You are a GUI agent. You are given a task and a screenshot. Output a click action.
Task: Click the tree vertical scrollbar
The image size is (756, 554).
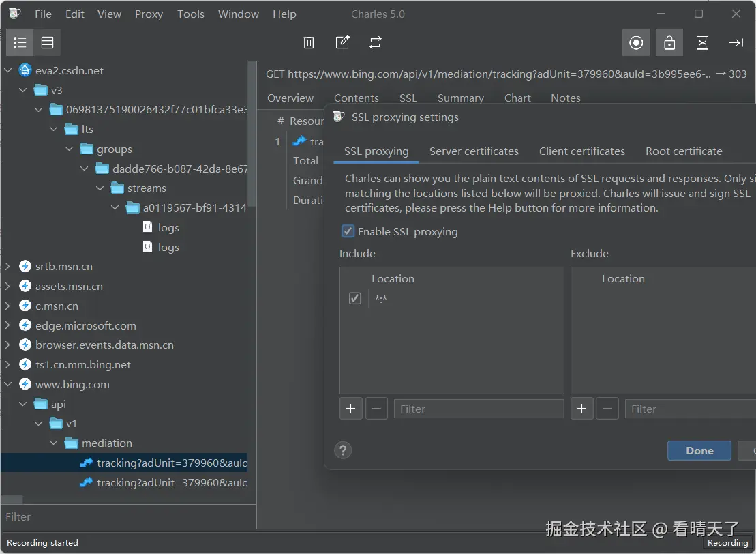pos(252,134)
